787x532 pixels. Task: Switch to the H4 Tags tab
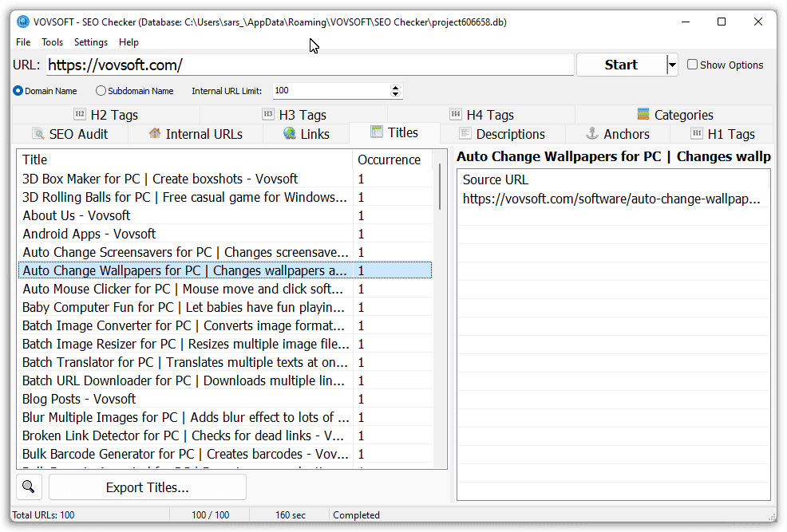482,115
